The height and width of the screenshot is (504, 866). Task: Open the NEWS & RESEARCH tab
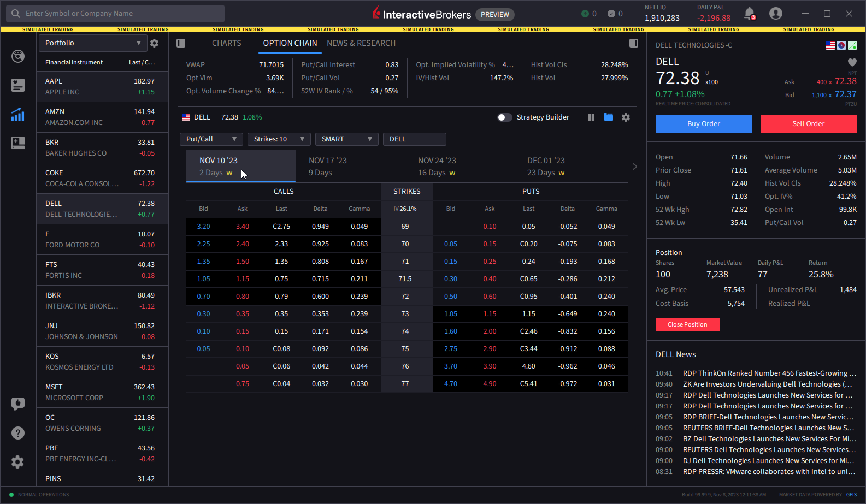[361, 43]
